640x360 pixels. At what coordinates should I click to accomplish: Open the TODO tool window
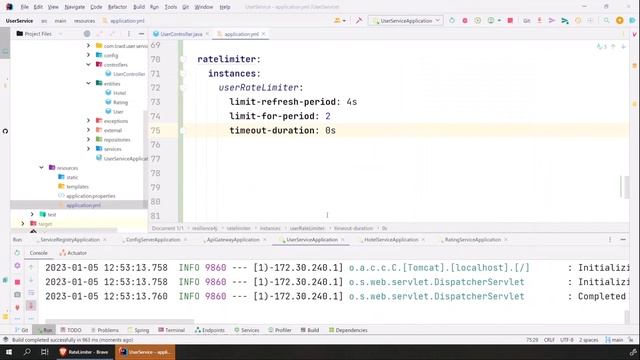tap(71, 330)
